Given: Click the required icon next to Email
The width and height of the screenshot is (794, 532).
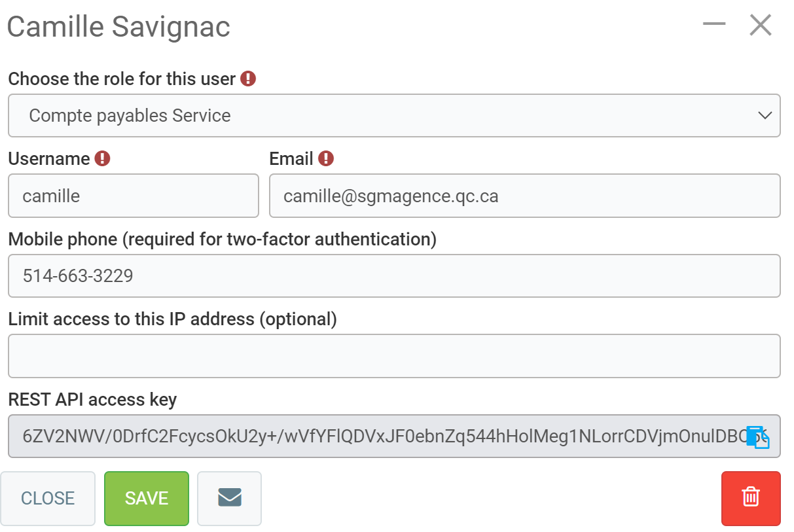Looking at the screenshot, I should [x=326, y=158].
